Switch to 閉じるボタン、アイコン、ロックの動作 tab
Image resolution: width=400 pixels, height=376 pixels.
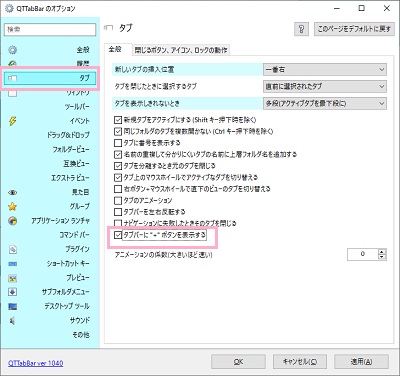181,50
